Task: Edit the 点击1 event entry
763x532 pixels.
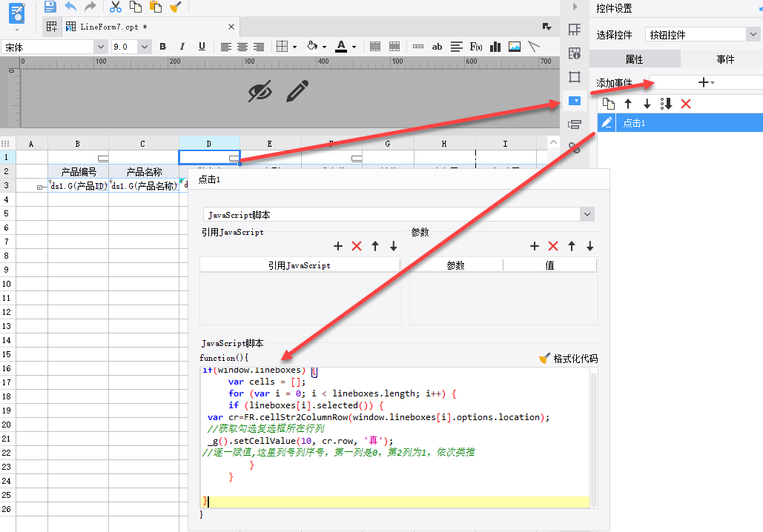Action: [607, 122]
